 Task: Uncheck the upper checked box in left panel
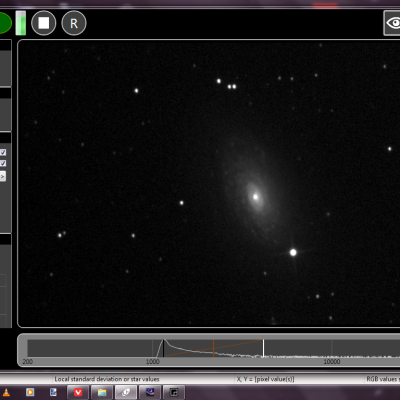point(3,152)
